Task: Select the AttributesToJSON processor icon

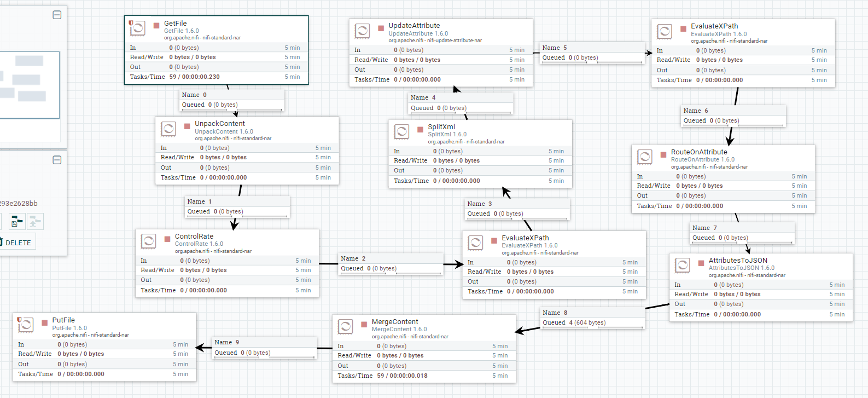Action: 682,266
